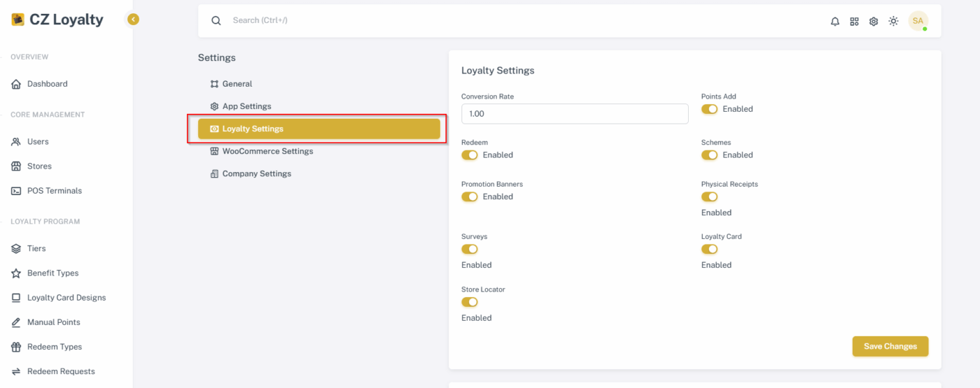Click the Users people icon
Viewport: 980px width, 388px height.
coord(16,142)
